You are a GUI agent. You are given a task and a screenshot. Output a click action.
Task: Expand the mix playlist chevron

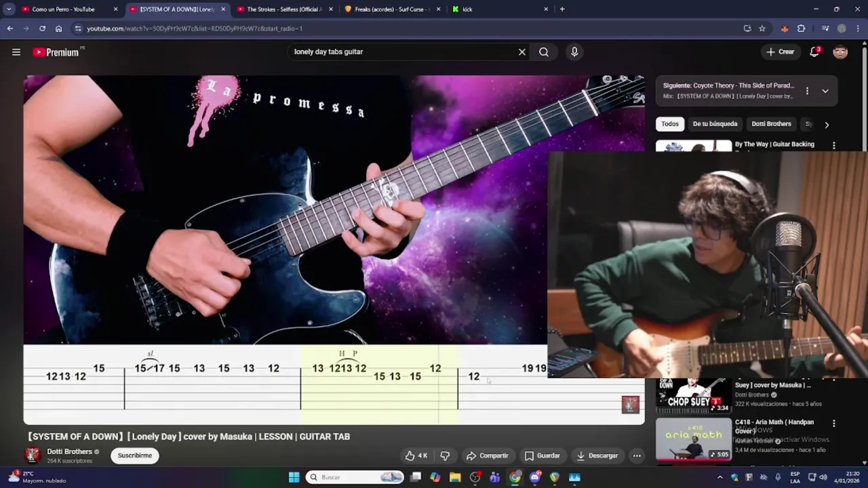(x=825, y=91)
